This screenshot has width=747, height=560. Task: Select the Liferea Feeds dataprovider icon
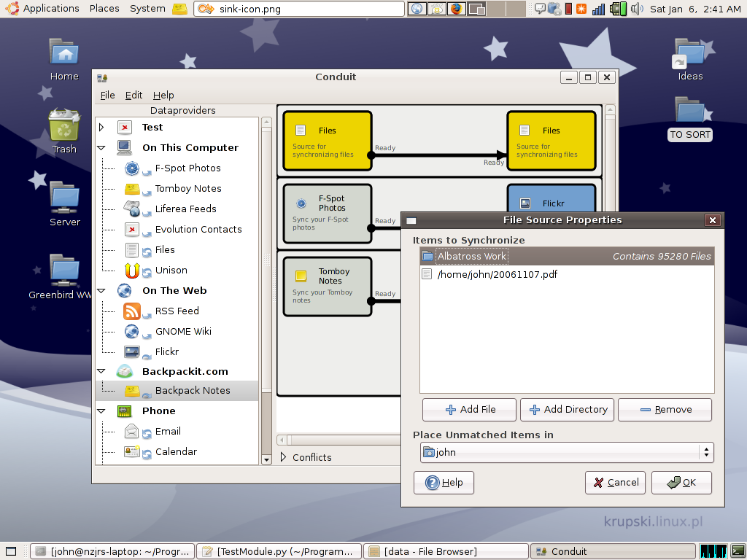132,209
